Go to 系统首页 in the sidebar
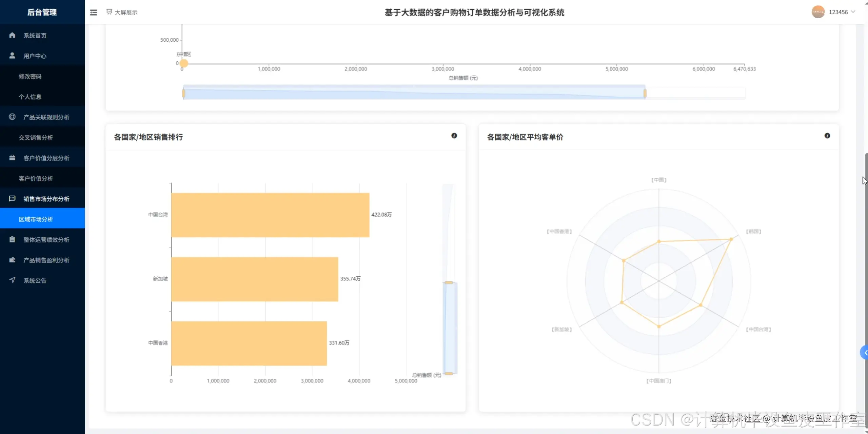This screenshot has width=868, height=434. tap(35, 36)
